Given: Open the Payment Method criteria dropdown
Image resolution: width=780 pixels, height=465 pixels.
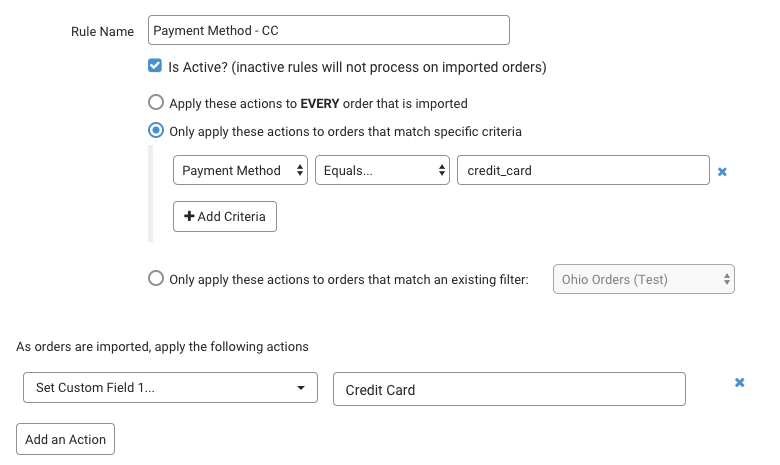Looking at the screenshot, I should point(240,171).
